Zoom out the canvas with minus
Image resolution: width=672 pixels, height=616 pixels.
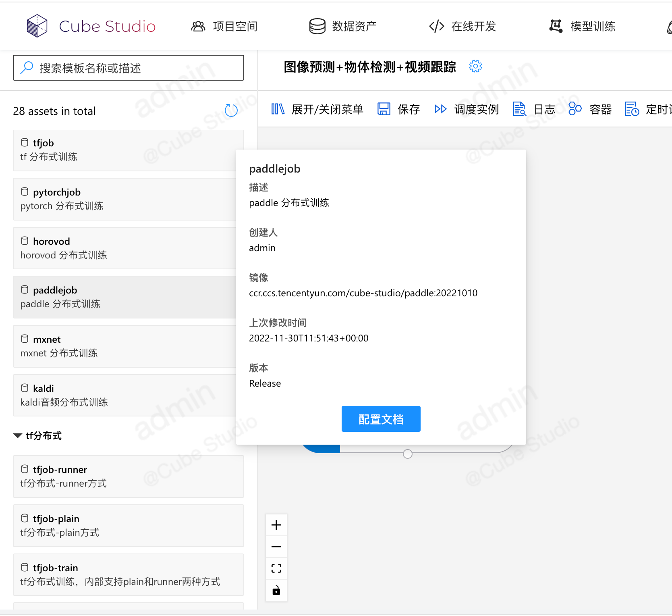pos(276,547)
